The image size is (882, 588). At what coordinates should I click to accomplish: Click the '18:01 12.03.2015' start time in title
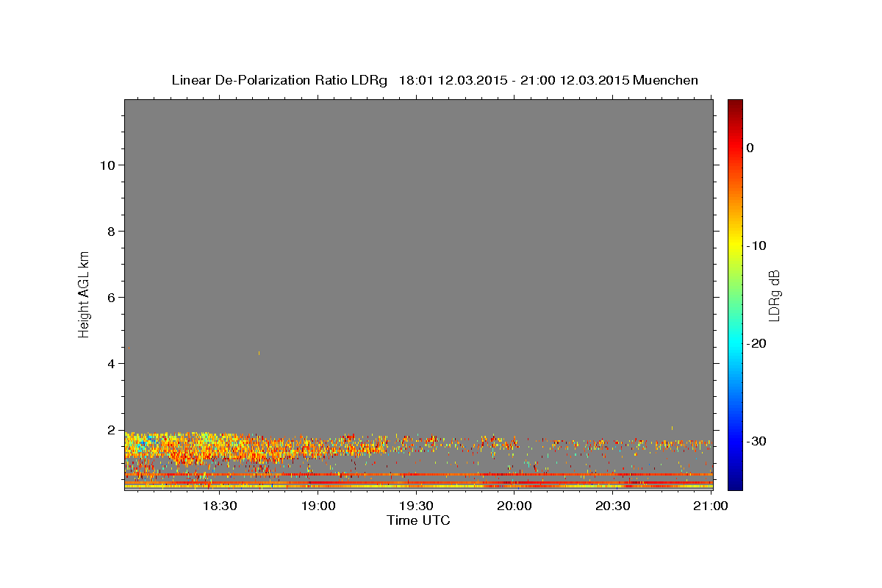[453, 80]
